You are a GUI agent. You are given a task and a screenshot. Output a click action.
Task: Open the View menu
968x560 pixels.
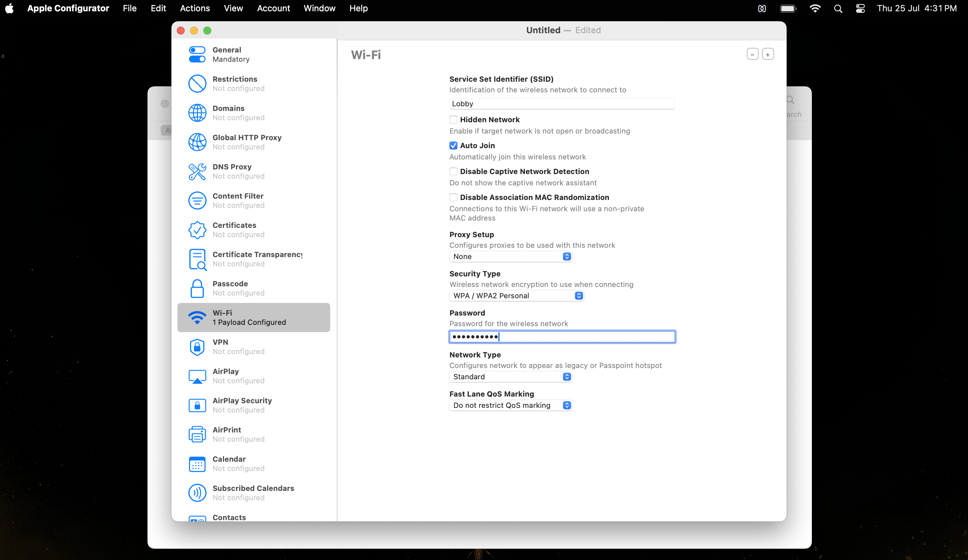pyautogui.click(x=233, y=8)
